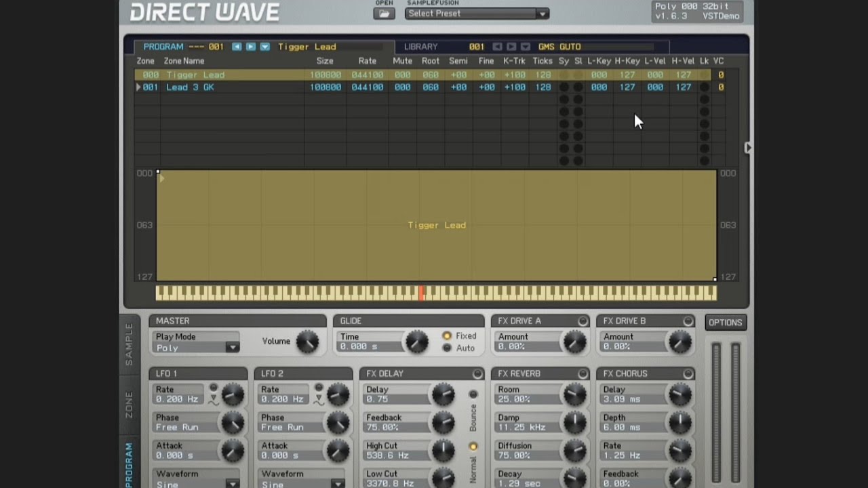The height and width of the screenshot is (488, 868).
Task: Click the FX Chorus Rate knob
Action: [679, 451]
